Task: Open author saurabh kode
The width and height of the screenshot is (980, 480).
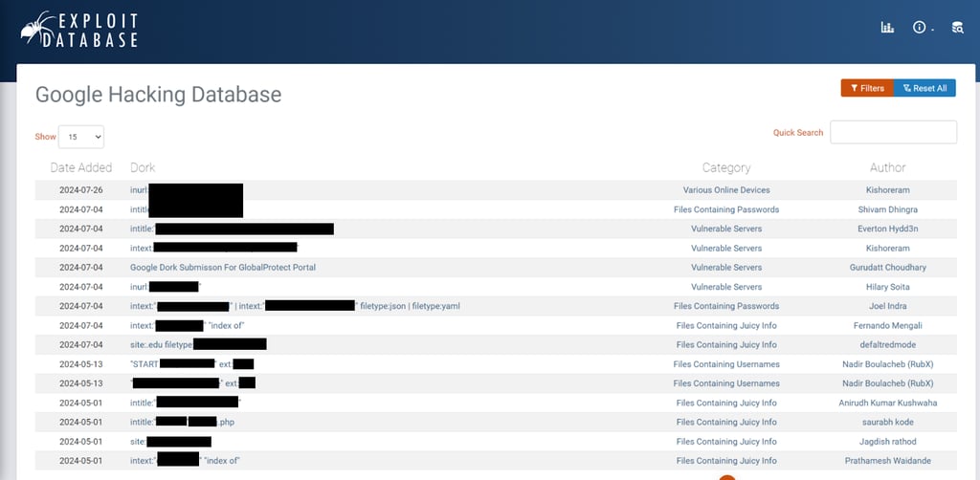Action: tap(887, 422)
